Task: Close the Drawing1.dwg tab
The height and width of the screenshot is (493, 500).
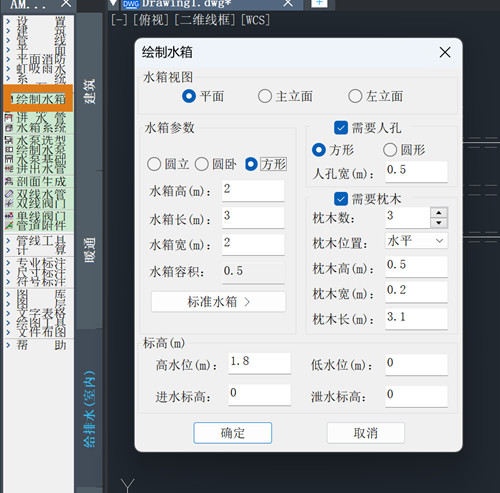Action: pos(288,3)
